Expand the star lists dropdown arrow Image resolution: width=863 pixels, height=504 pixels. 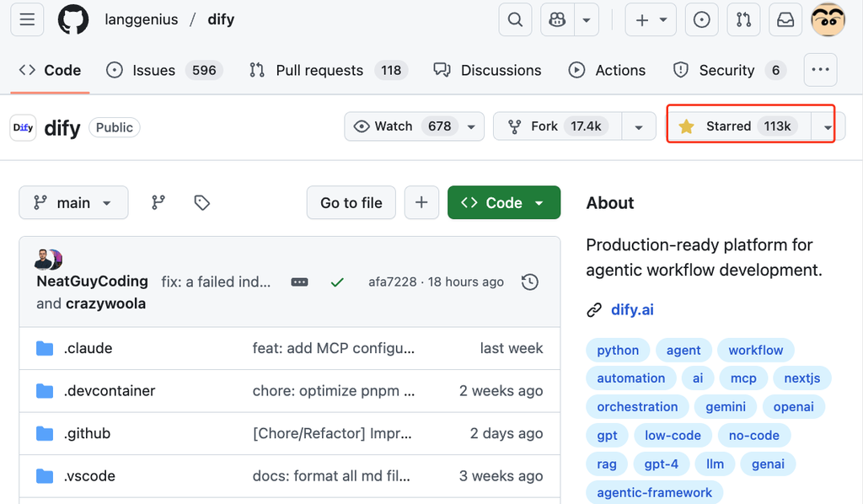pos(828,126)
